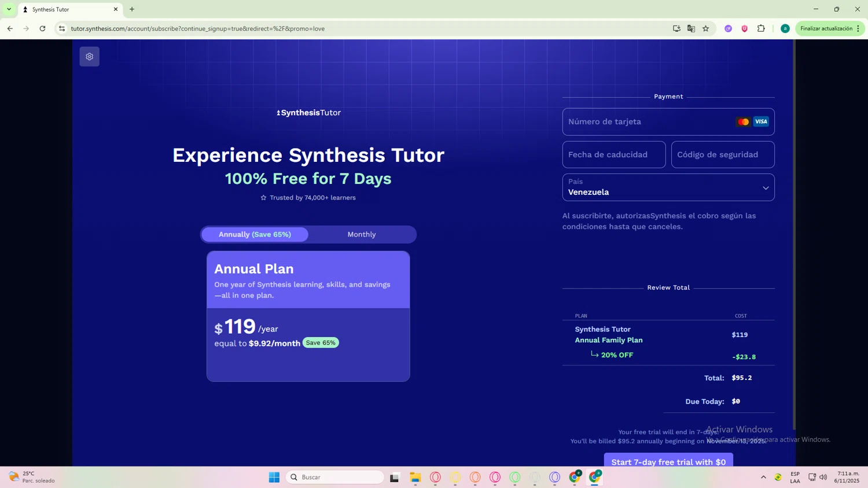Open the settings gear on the page
The image size is (868, 488).
pos(89,57)
